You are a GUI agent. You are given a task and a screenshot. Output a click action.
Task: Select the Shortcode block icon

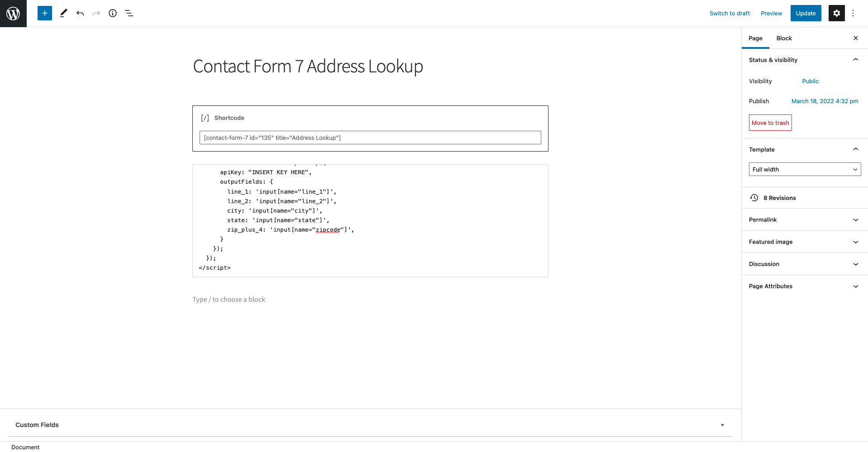click(x=205, y=118)
